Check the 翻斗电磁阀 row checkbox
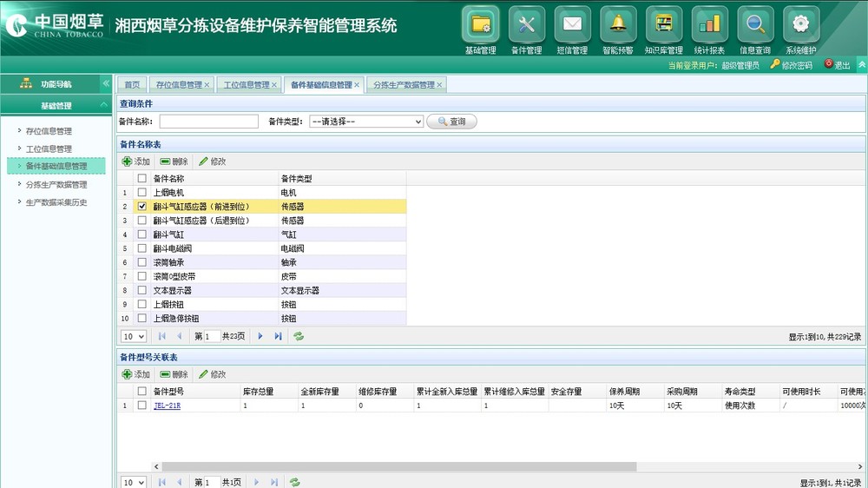The image size is (868, 488). click(142, 248)
